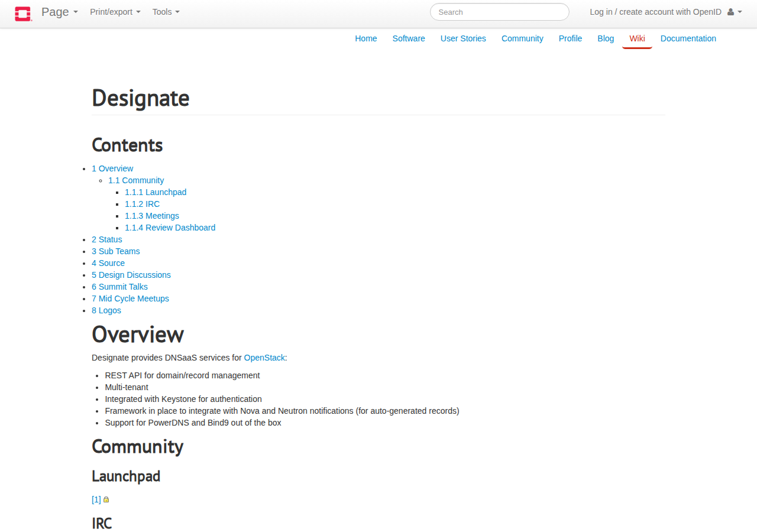Open the Software tab
Image resolution: width=757 pixels, height=532 pixels.
tap(409, 38)
